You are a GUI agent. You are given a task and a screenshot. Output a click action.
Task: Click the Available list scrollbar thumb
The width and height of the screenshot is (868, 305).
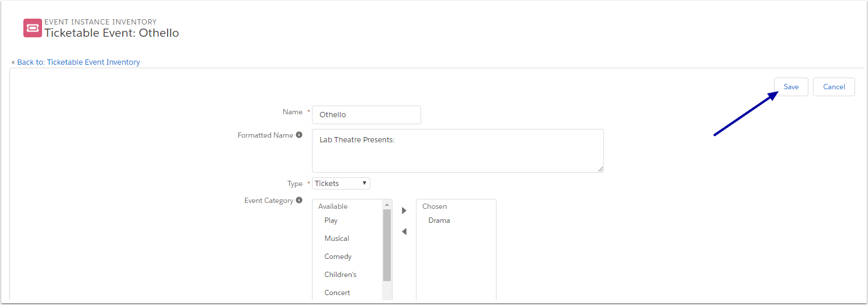[x=387, y=245]
